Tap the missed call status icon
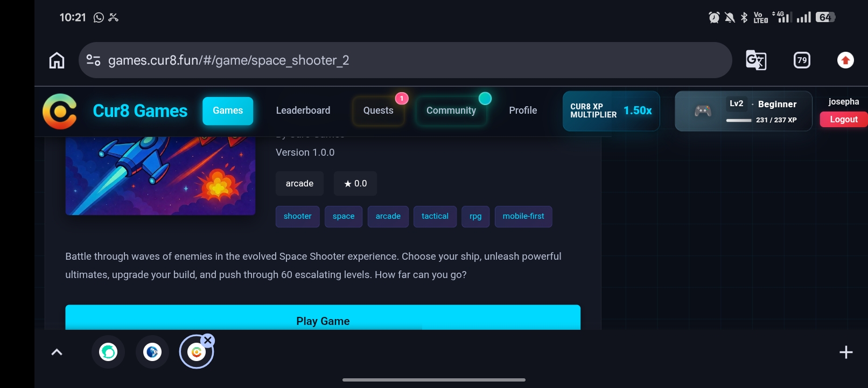 (x=113, y=18)
